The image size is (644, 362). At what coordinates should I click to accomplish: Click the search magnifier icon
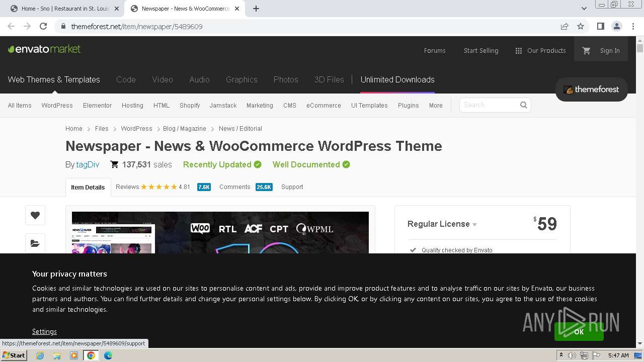pos(524,105)
